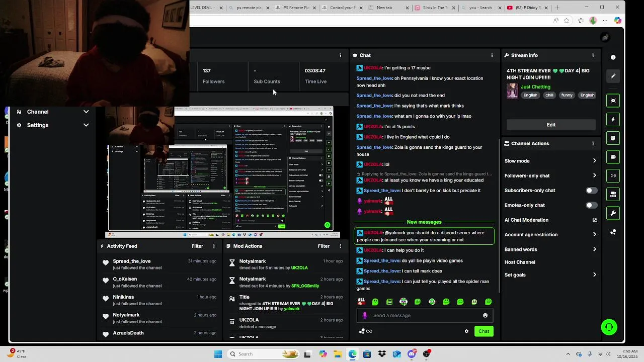
Task: Open the info icon in right sidebar
Action: click(613, 57)
